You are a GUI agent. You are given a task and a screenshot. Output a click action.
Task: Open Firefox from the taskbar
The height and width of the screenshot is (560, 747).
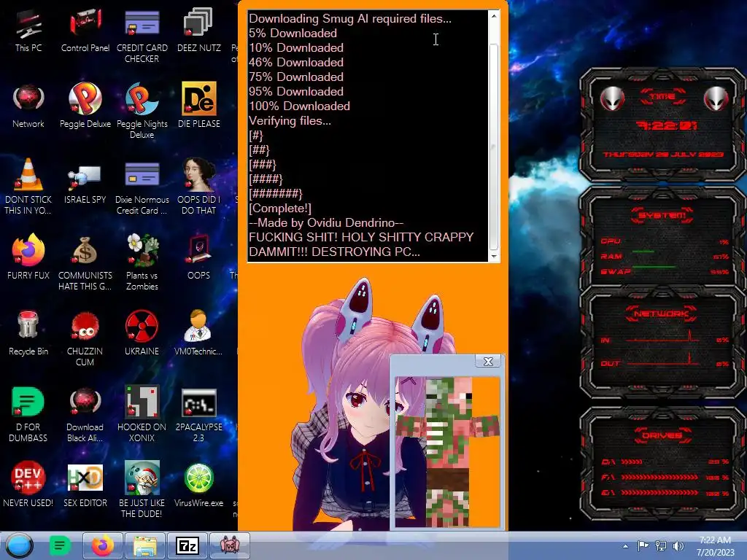[103, 545]
